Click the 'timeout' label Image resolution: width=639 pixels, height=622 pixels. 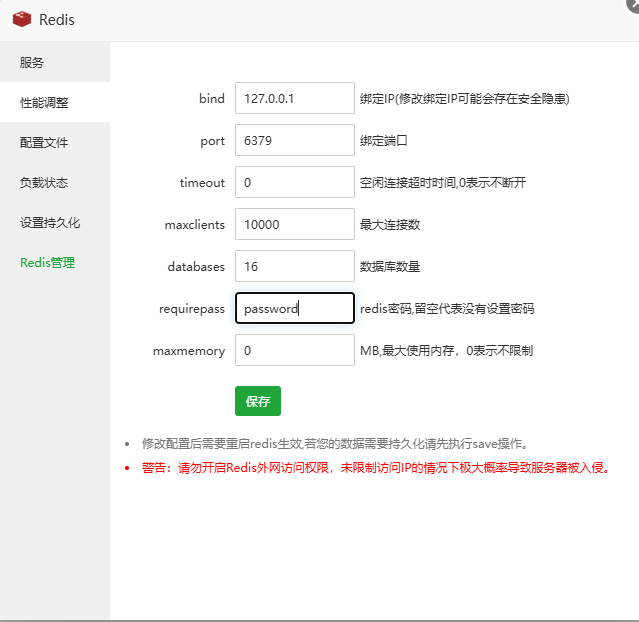[202, 183]
